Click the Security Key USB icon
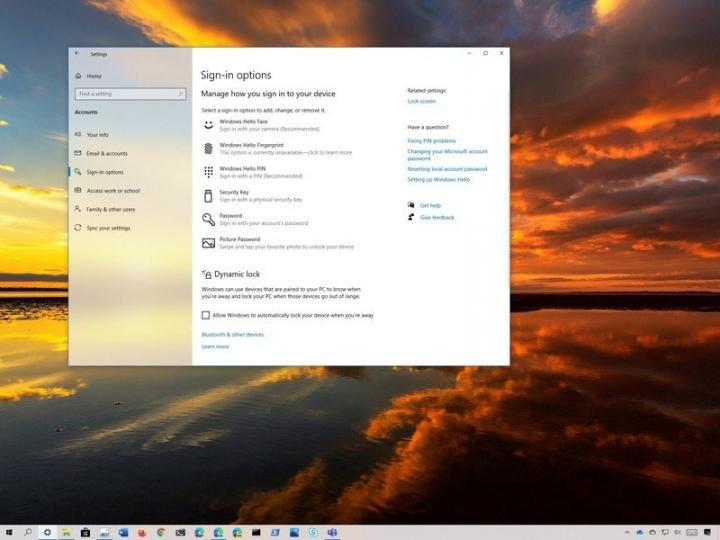 [208, 196]
